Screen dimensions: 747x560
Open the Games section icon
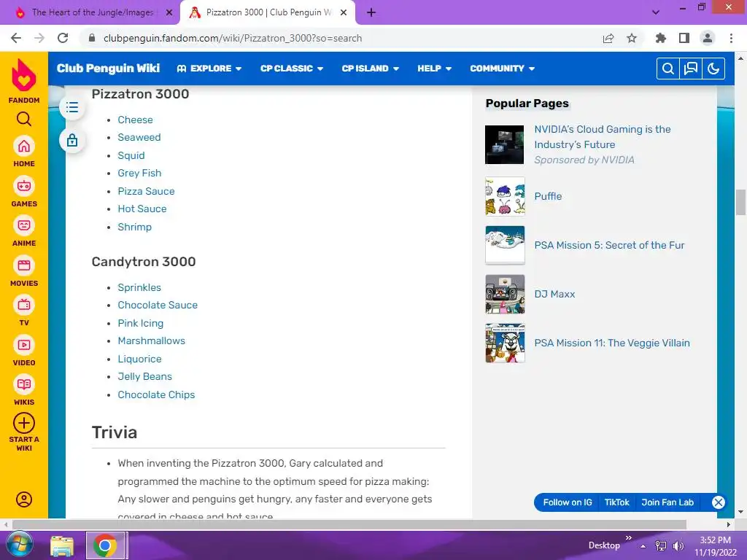24,186
